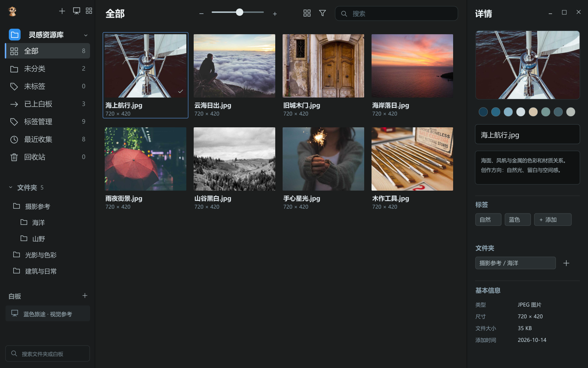Click the 摄影参考 / 海洋 folder path chip

(x=515, y=263)
